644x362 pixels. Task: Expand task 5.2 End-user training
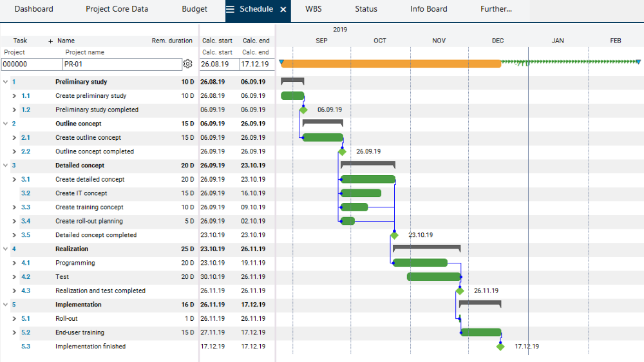(14, 333)
